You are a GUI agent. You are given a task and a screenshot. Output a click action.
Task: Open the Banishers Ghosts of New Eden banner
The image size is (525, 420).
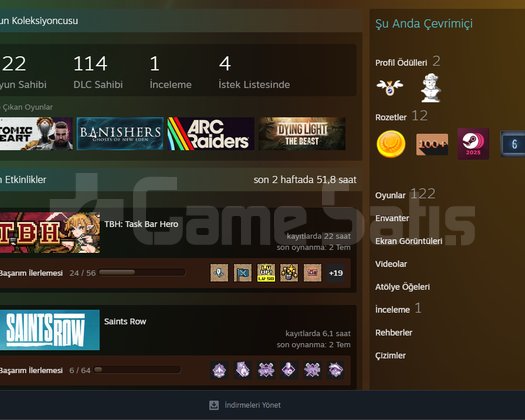[120, 133]
